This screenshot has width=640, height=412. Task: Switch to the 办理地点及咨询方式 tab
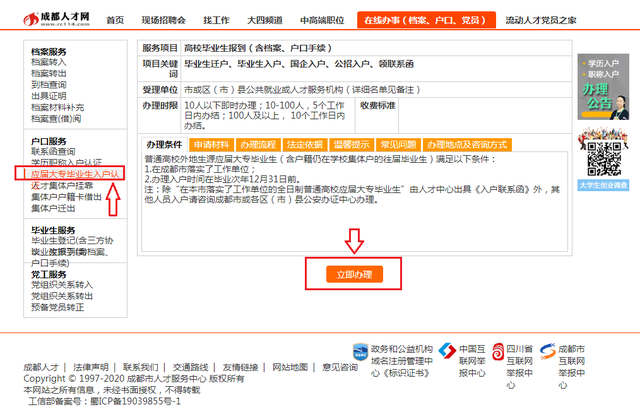[x=467, y=145]
